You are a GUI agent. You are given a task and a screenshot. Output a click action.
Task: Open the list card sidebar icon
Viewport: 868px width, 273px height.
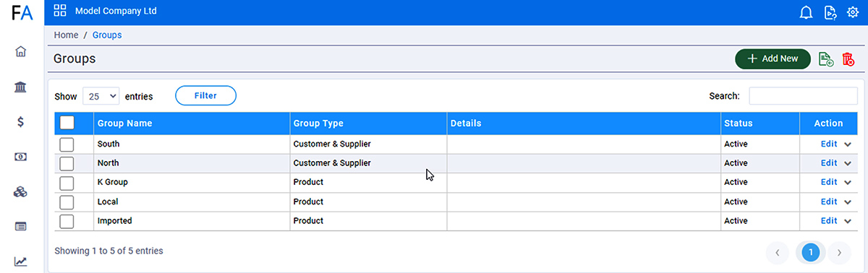[21, 226]
